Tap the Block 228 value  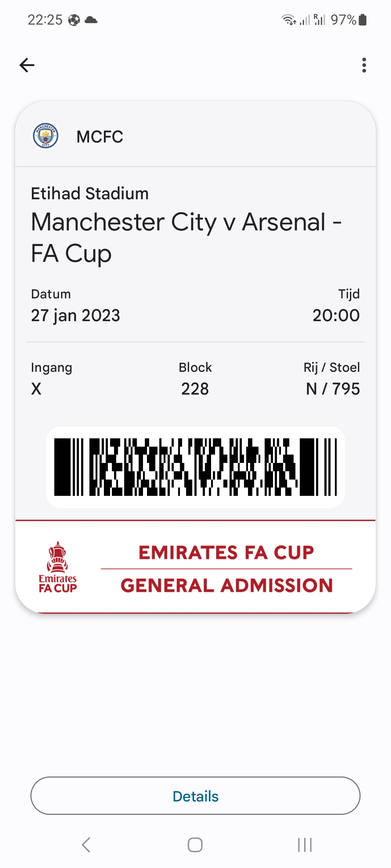195,389
